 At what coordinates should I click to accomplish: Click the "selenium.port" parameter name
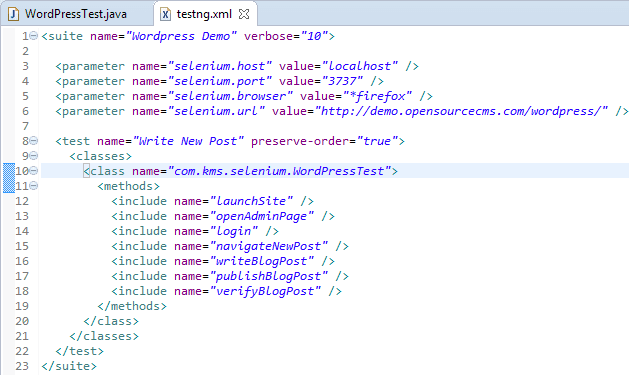point(220,81)
